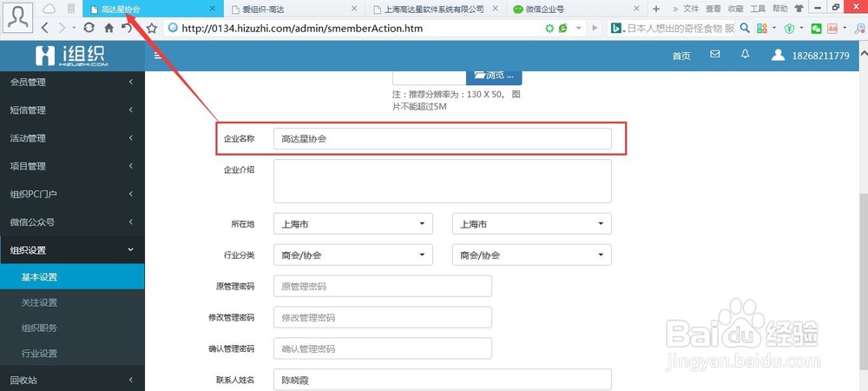Click the 联系人姓名 input field
This screenshot has height=391, width=868.
tap(443, 380)
